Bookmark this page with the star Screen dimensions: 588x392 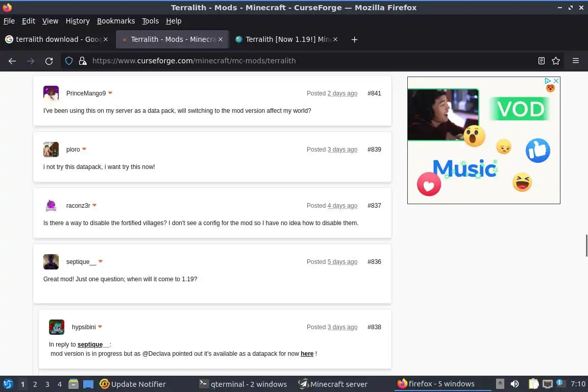(556, 61)
